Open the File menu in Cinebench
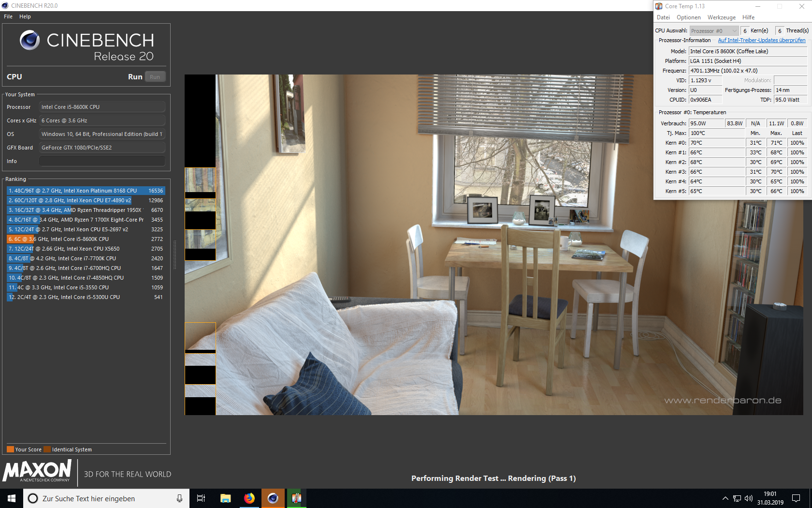Image resolution: width=812 pixels, height=508 pixels. point(8,16)
